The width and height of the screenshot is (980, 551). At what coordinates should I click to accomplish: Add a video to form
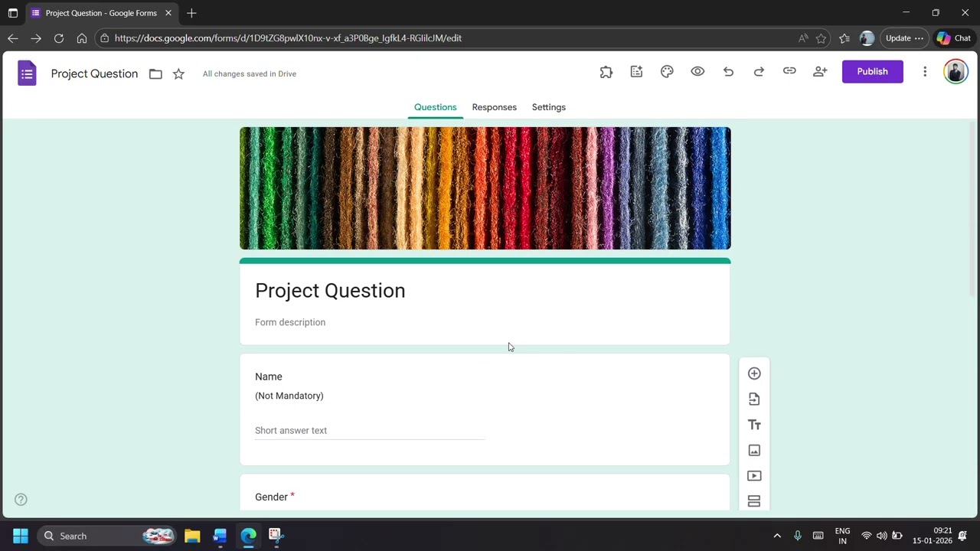754,475
